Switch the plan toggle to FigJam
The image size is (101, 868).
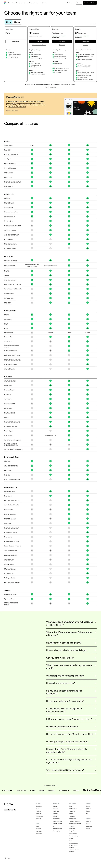click(17, 22)
